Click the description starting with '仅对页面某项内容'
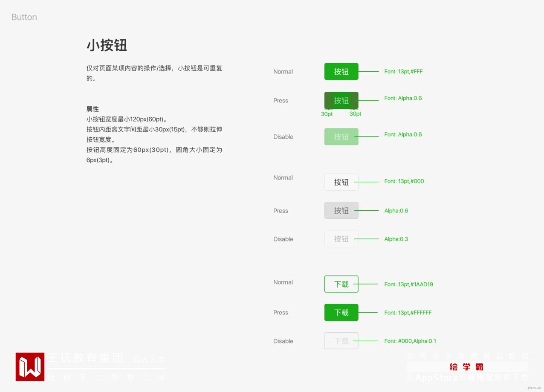Viewport: 544px width, 392px height. pos(154,73)
